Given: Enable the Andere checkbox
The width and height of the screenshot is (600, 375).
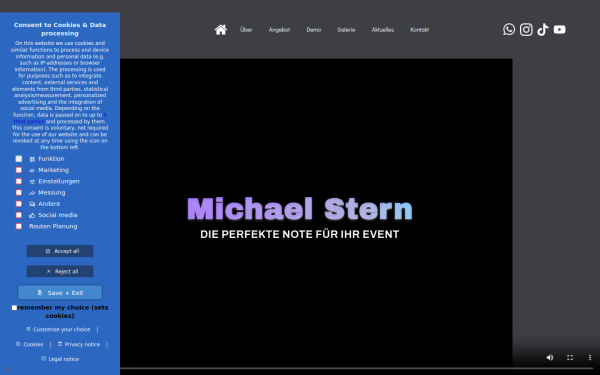Looking at the screenshot, I should point(19,204).
